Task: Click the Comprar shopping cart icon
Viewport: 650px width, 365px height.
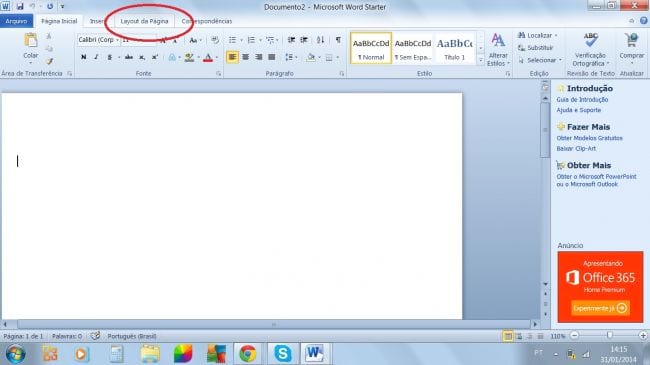Action: pos(631,41)
